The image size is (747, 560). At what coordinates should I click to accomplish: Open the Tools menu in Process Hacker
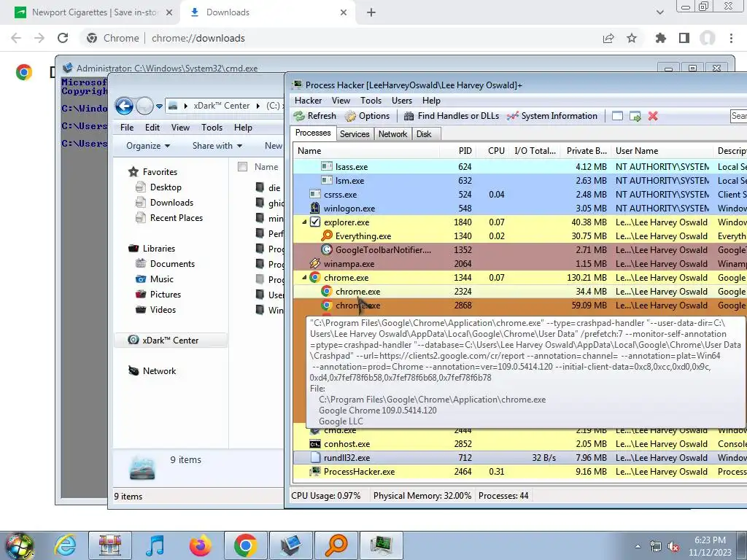coord(371,101)
